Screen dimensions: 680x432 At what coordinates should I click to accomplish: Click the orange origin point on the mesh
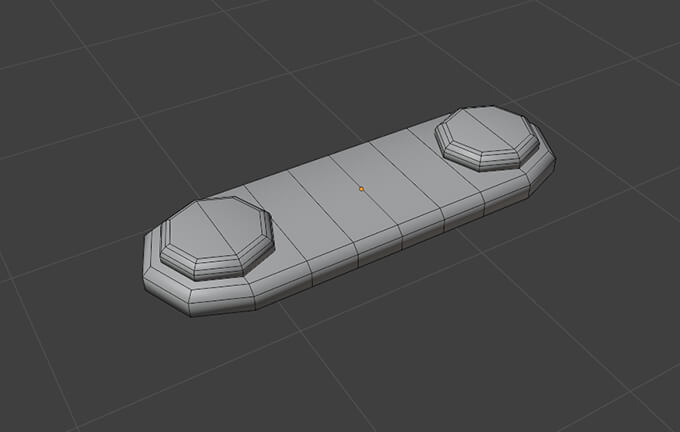point(361,188)
